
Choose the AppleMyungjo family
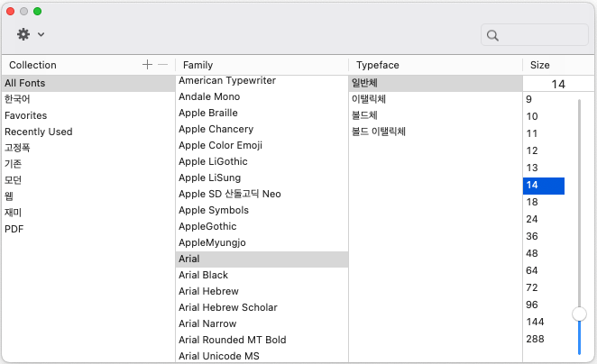(262, 242)
